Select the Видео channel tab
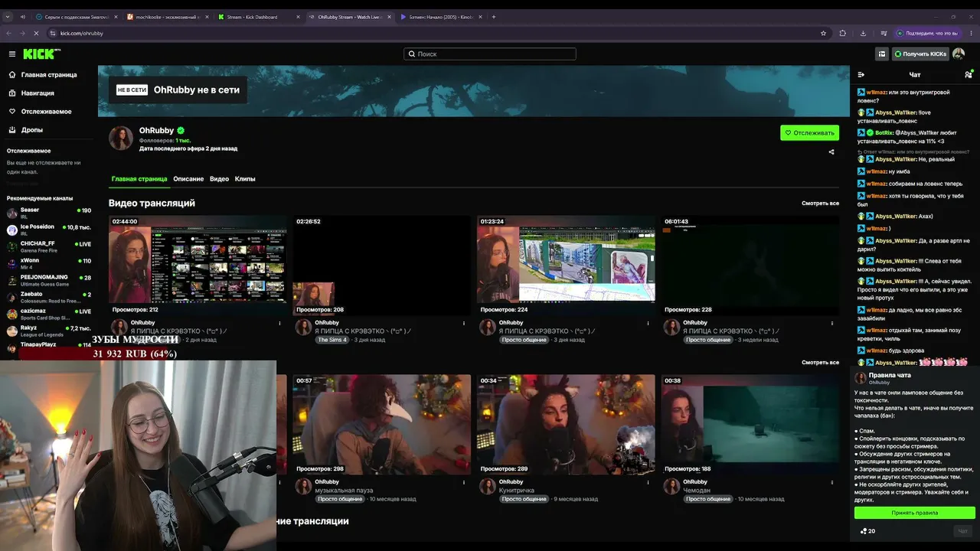Viewport: 980px width, 551px height. (x=219, y=179)
